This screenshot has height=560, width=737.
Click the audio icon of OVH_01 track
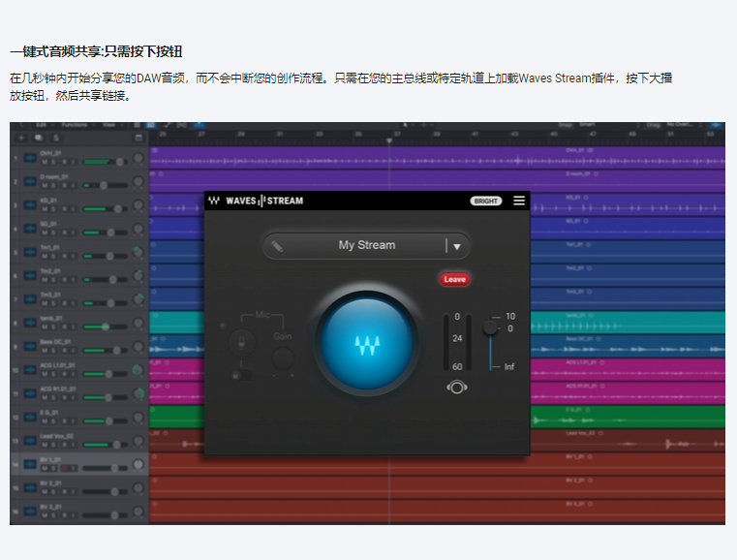(30, 158)
